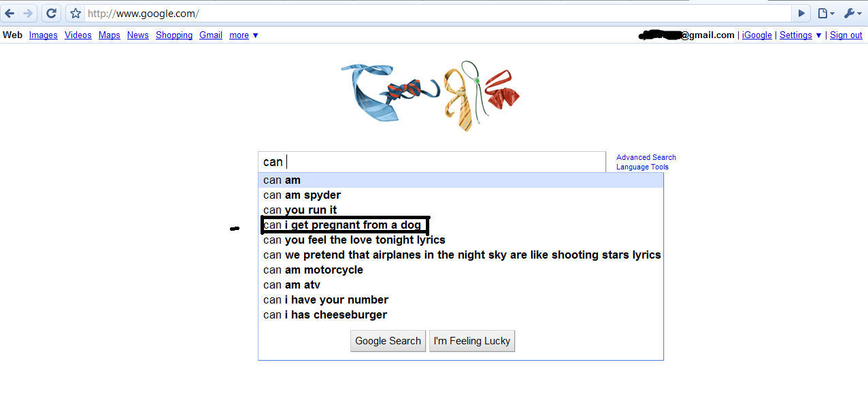This screenshot has height=409, width=868.
Task: Expand the Settings dropdown
Action: (801, 35)
